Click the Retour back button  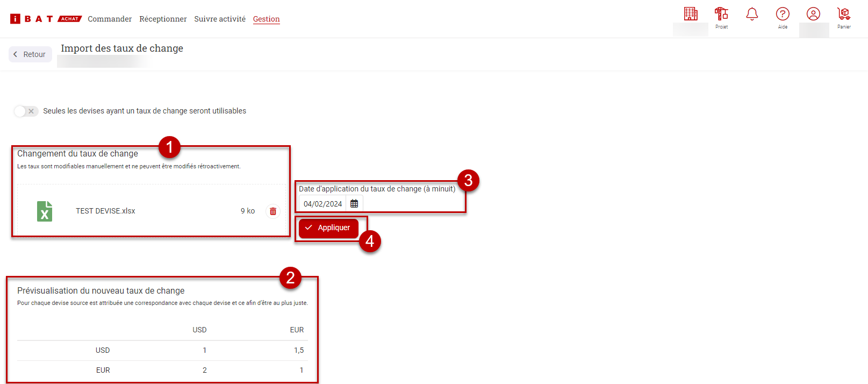tap(30, 54)
